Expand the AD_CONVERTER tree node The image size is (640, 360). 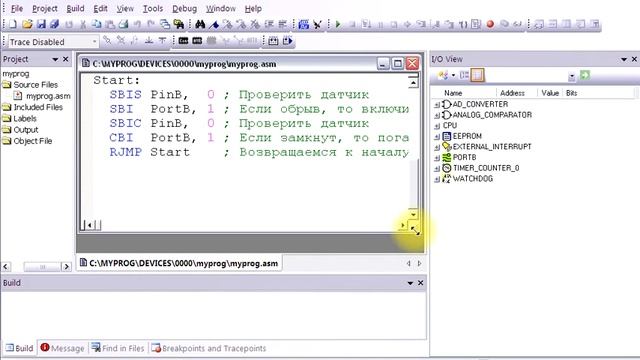[437, 104]
